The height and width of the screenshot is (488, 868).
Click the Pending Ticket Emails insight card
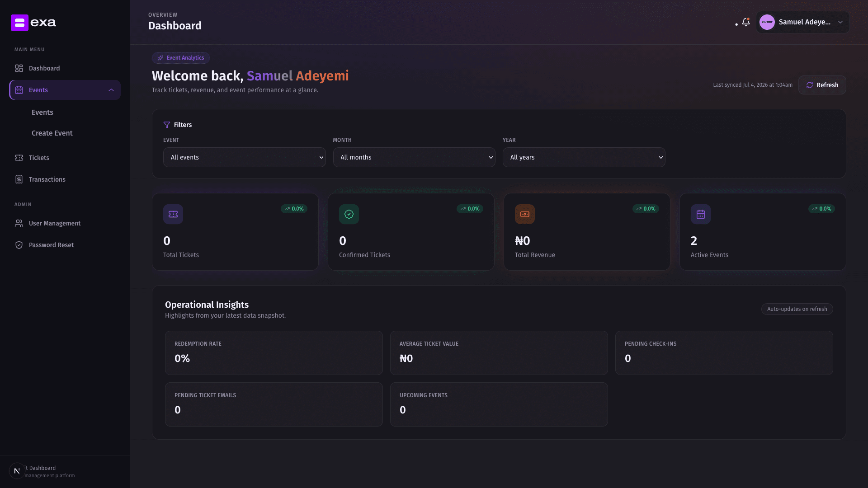(274, 404)
